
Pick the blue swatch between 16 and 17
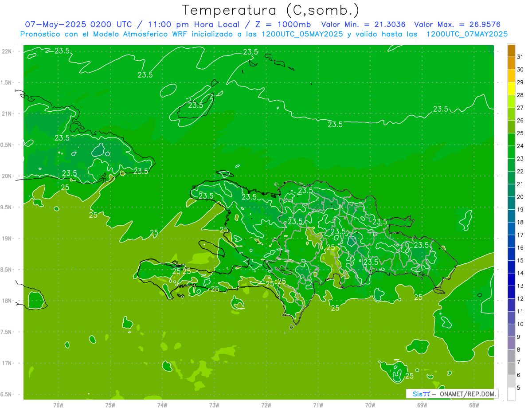(511, 241)
